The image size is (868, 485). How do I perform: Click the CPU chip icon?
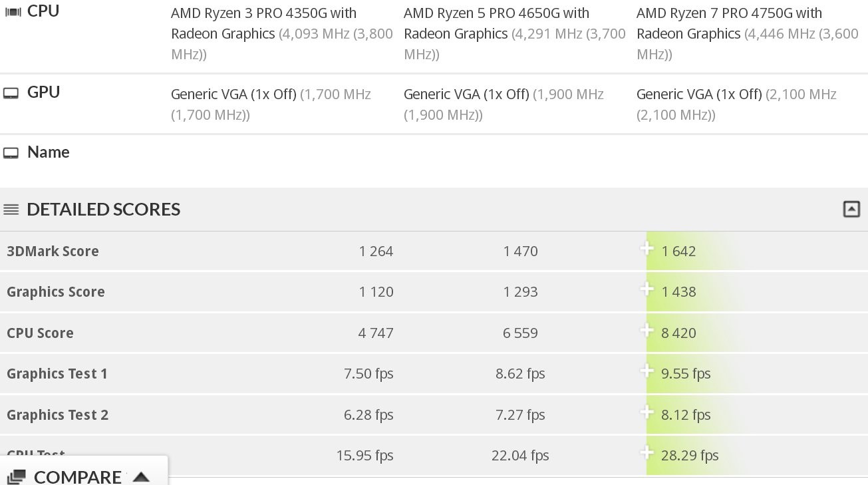pyautogui.click(x=13, y=12)
